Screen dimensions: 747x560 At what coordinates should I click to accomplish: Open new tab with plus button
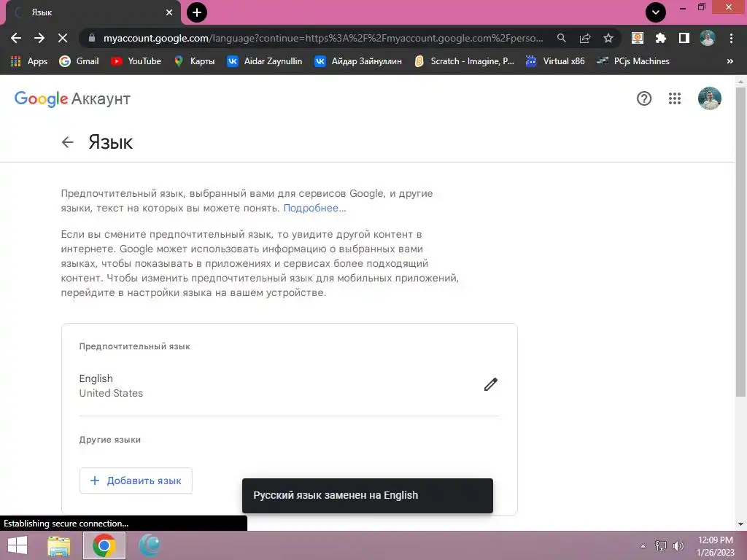coord(197,12)
